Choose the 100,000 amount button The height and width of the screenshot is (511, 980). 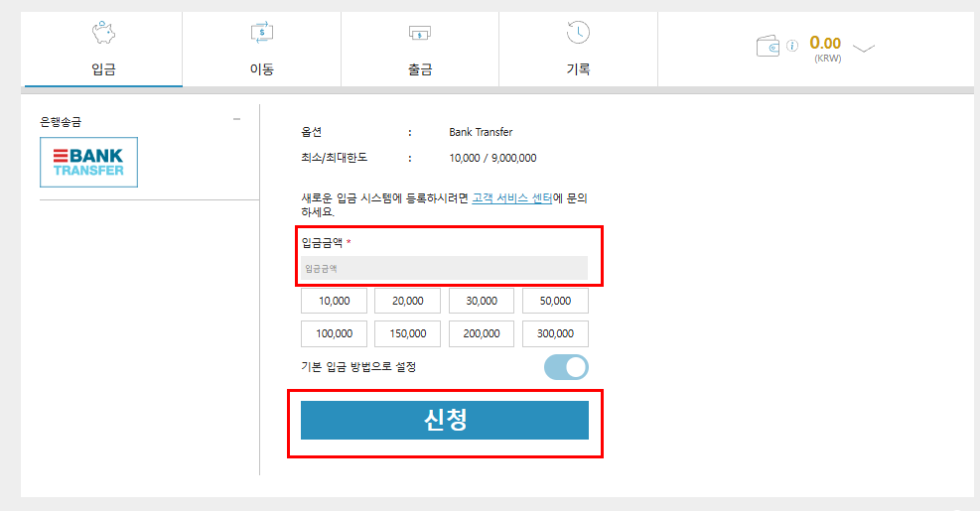pyautogui.click(x=334, y=333)
